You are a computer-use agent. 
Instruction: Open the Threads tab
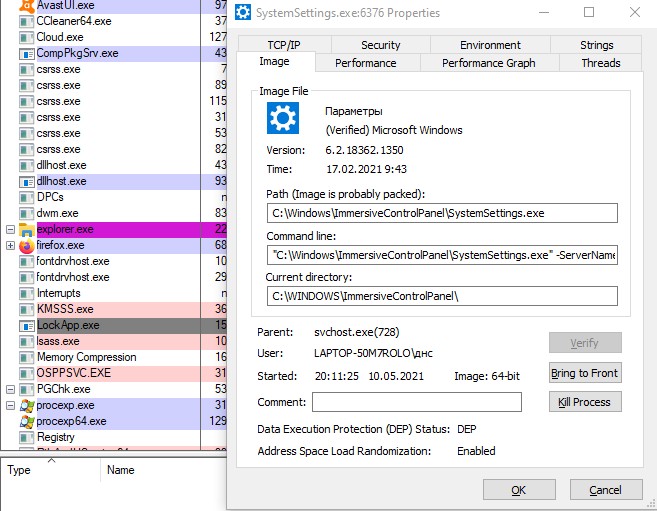point(600,63)
